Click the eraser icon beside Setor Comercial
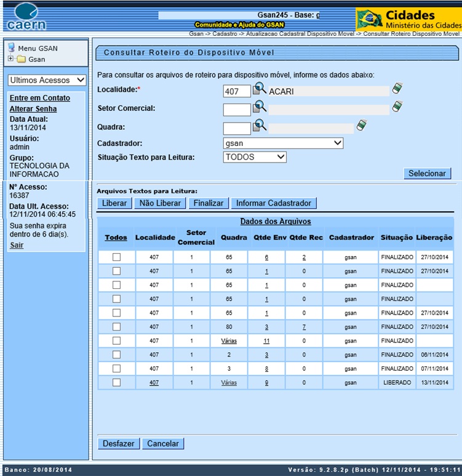Screen dimensions: 462x476 coord(397,107)
